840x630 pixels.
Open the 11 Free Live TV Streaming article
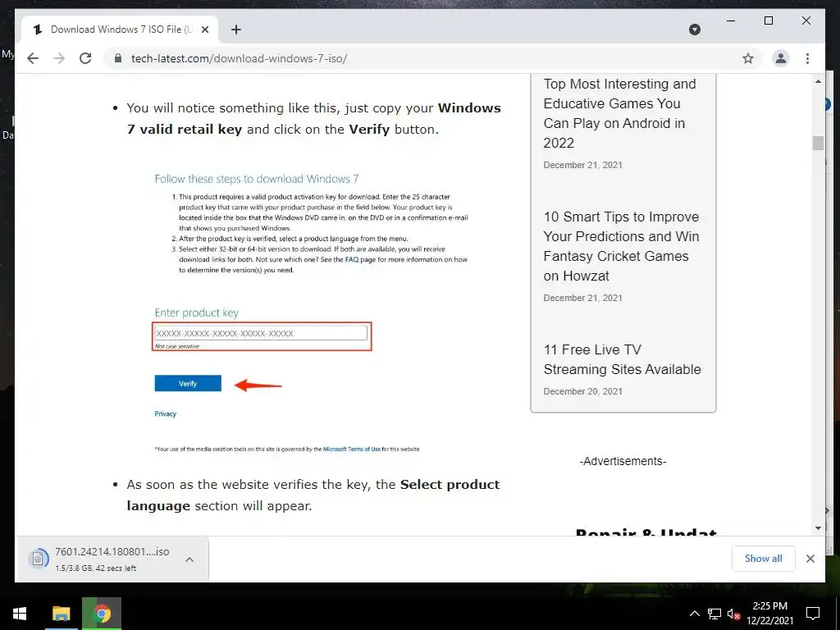point(622,359)
